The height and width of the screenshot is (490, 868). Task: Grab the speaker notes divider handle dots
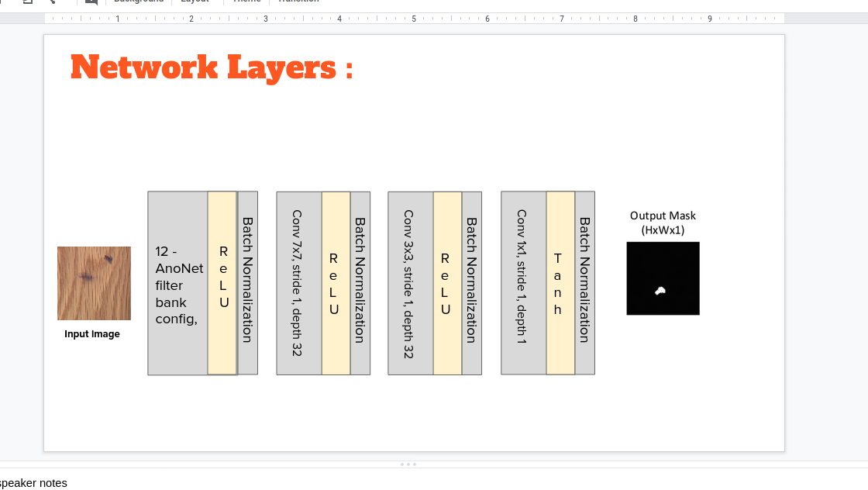(x=408, y=464)
